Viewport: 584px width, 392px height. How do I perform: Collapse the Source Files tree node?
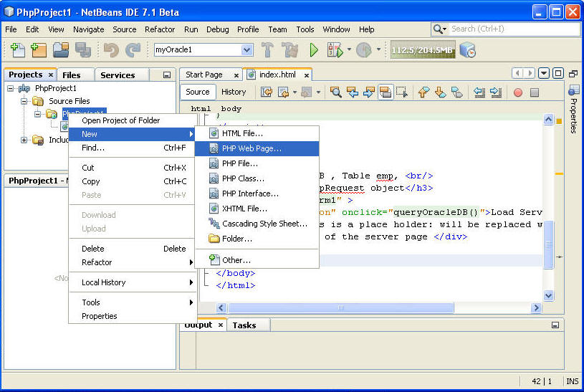24,101
